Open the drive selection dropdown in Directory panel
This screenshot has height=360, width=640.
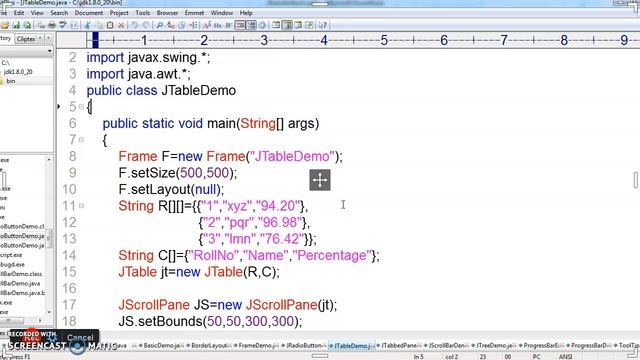point(50,51)
